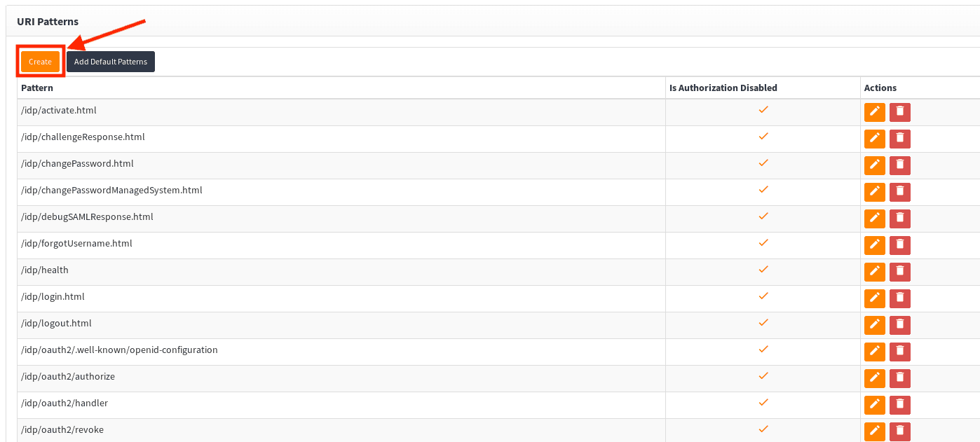Click the orange Create button

tap(40, 62)
